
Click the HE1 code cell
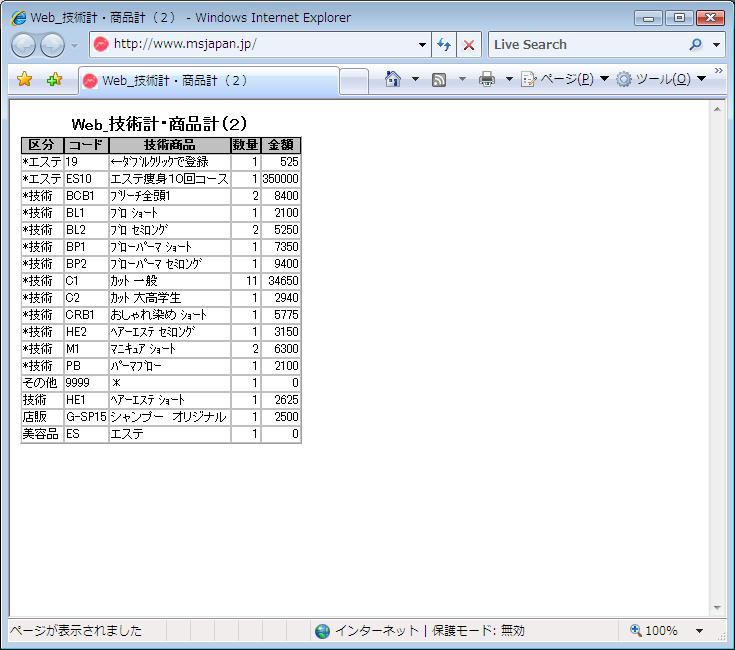pyautogui.click(x=86, y=400)
